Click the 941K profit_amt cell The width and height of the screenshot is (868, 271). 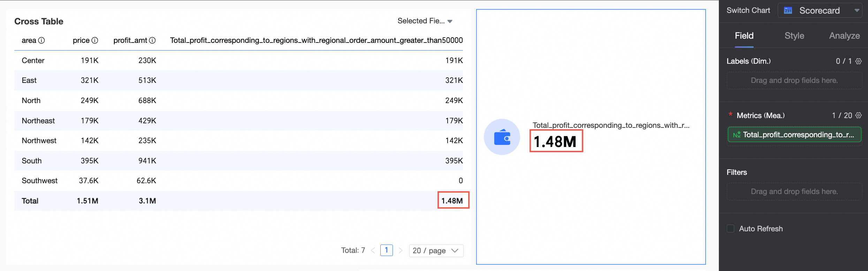click(147, 161)
